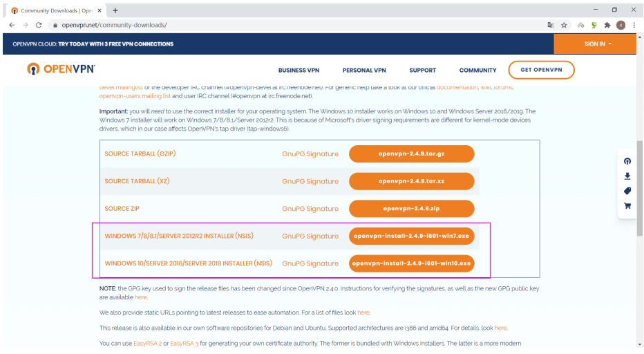Click SOURCE TARBALL (GZIP) label

pos(140,153)
